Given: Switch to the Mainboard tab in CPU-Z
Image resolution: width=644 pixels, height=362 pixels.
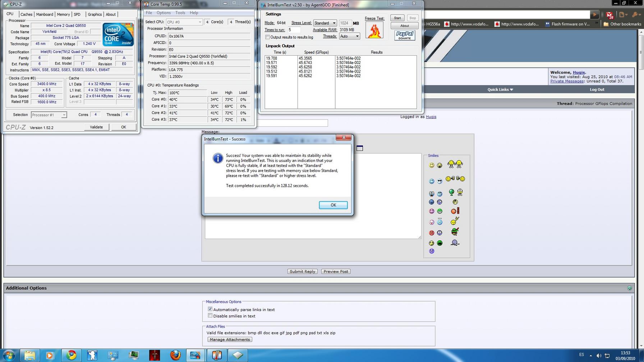Looking at the screenshot, I should tap(45, 14).
